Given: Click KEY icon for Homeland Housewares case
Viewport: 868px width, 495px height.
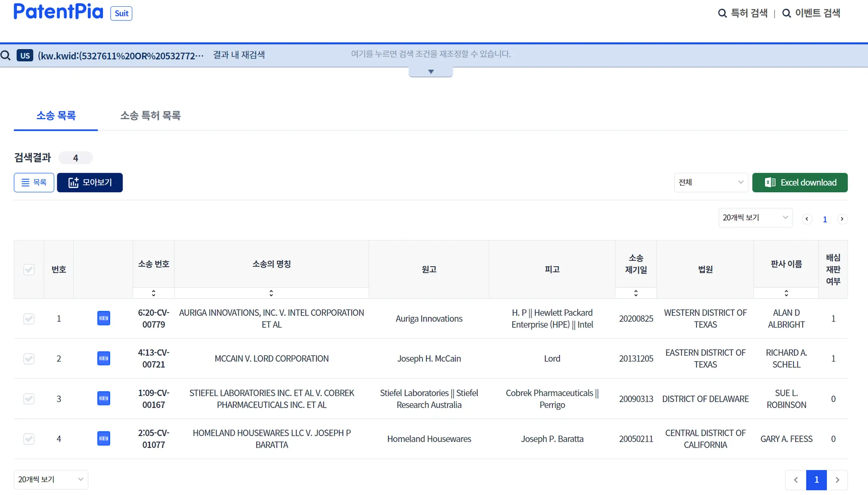Looking at the screenshot, I should coord(103,439).
